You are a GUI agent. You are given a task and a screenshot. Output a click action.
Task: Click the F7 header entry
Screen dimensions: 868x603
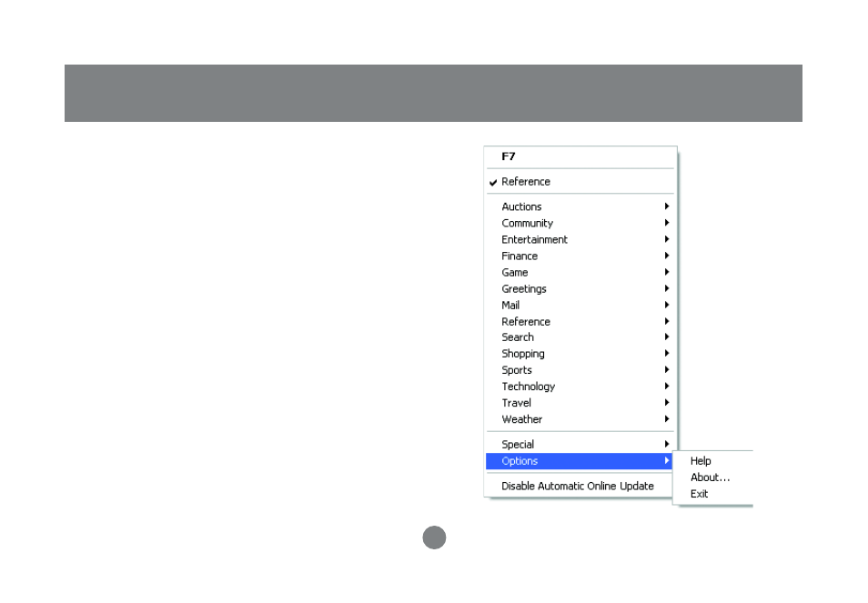coord(580,156)
